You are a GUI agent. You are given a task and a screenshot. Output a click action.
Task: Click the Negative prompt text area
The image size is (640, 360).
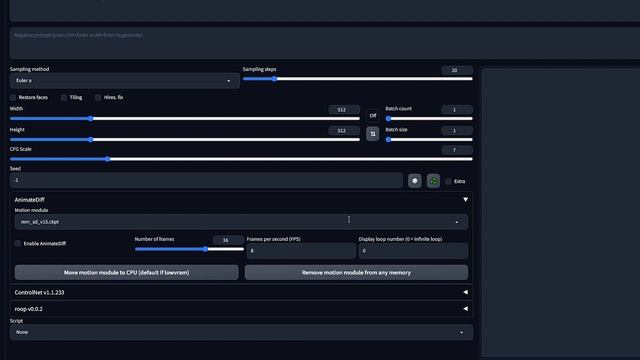coord(325,43)
